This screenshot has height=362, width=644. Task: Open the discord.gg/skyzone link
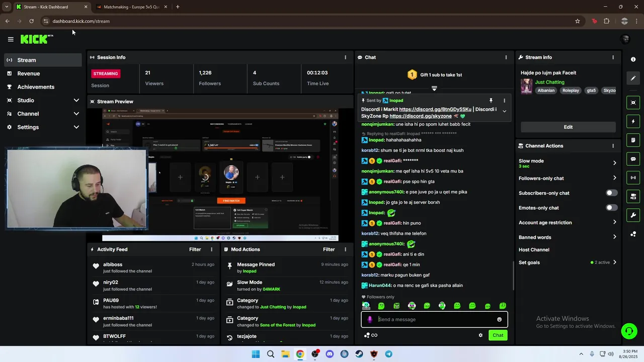tap(421, 116)
